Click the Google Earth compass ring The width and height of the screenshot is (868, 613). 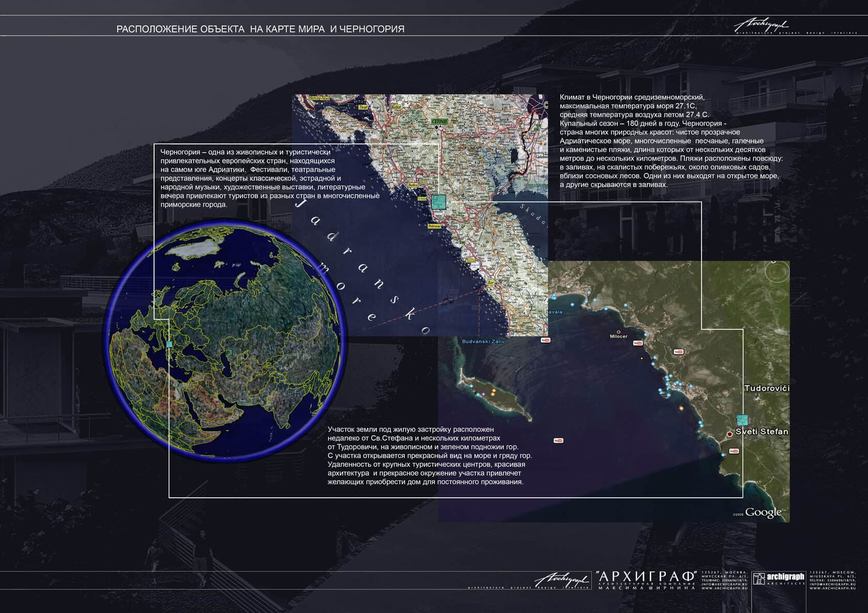(777, 273)
